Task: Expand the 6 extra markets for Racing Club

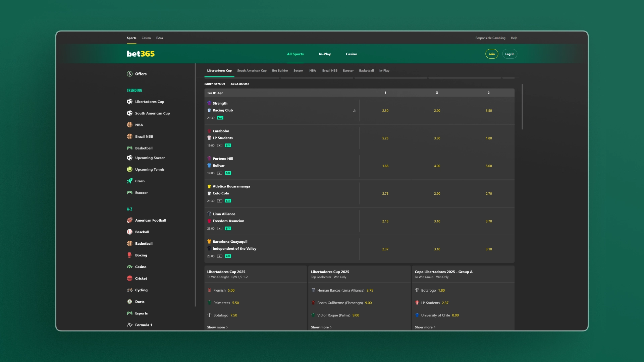Action: pyautogui.click(x=220, y=118)
